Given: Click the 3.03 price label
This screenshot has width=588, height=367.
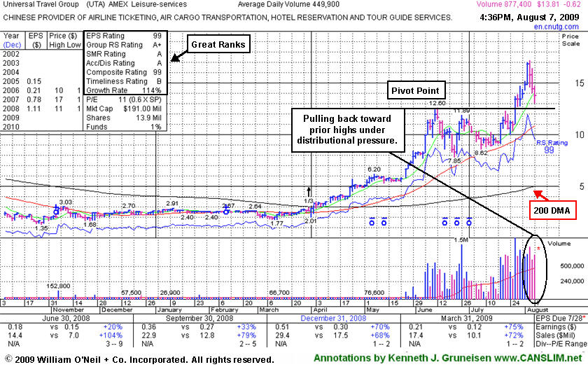Looking at the screenshot, I should tap(65, 202).
